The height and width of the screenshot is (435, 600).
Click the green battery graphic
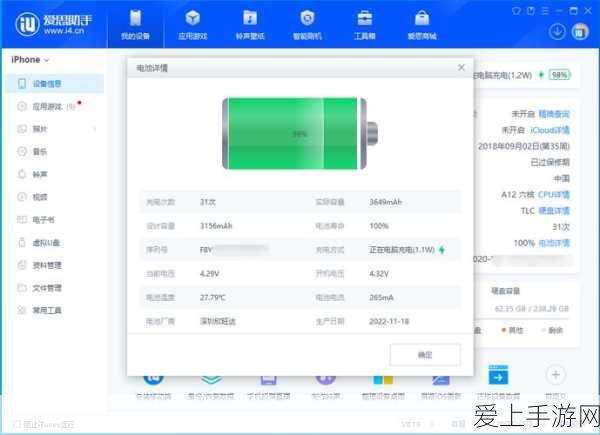[x=300, y=133]
